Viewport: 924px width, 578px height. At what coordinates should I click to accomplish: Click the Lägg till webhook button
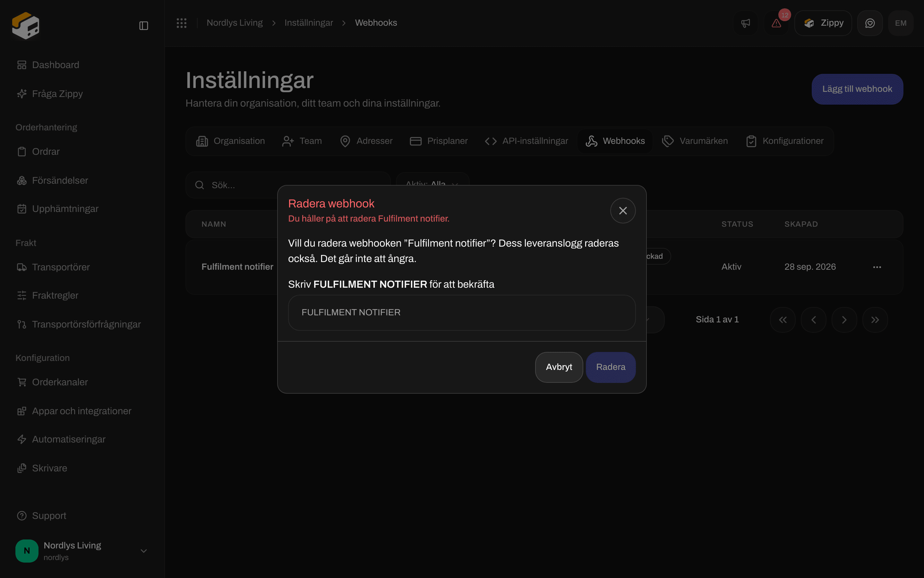857,89
